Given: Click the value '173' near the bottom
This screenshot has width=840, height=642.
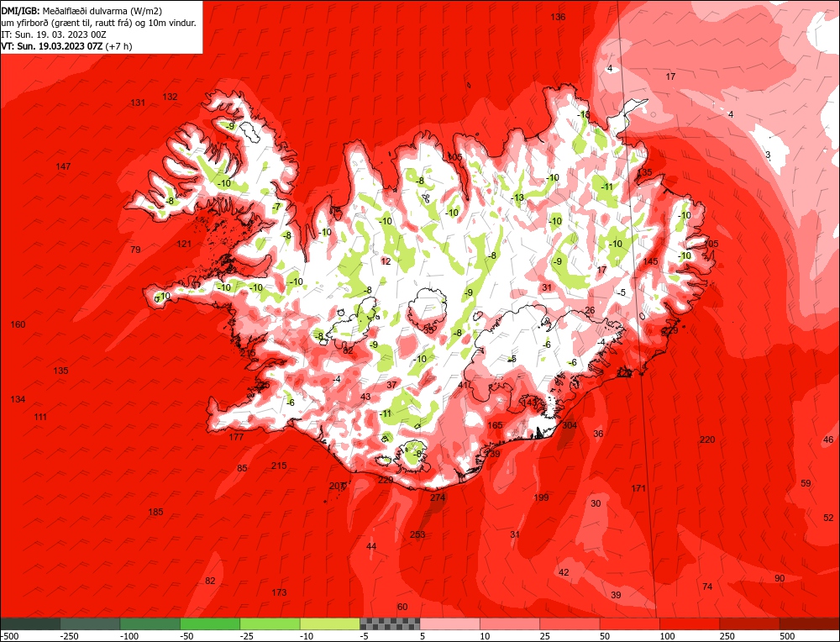Looking at the screenshot, I should [279, 592].
